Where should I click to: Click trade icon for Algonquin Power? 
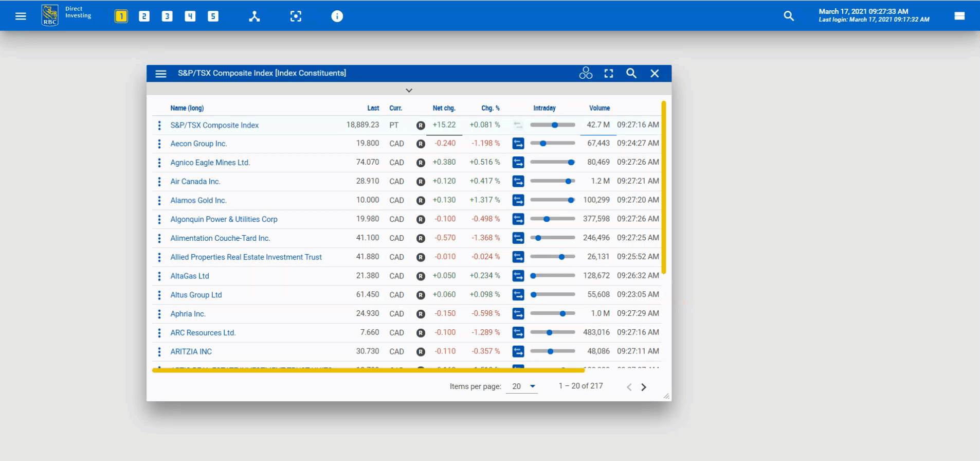[518, 219]
